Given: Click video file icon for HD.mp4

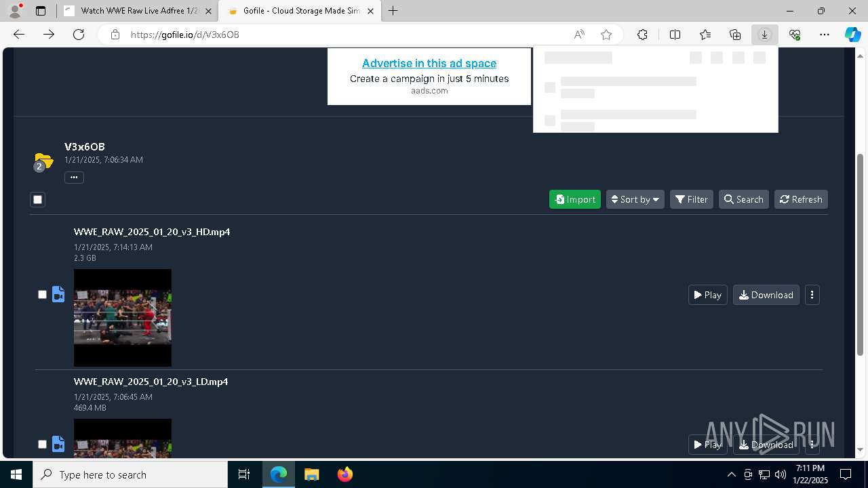Looking at the screenshot, I should (x=58, y=294).
